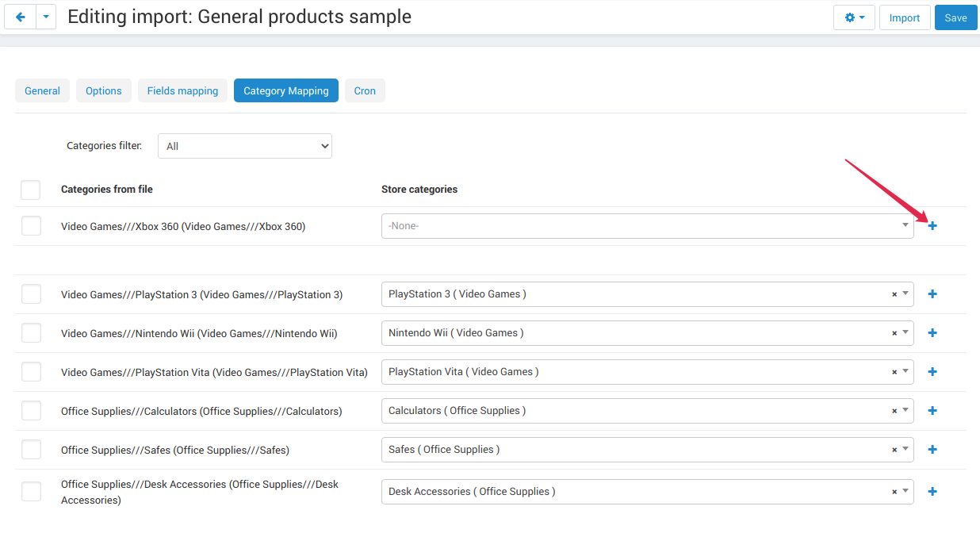Clear Desk Accessories selection with x icon
980x560 pixels.
[x=894, y=492]
